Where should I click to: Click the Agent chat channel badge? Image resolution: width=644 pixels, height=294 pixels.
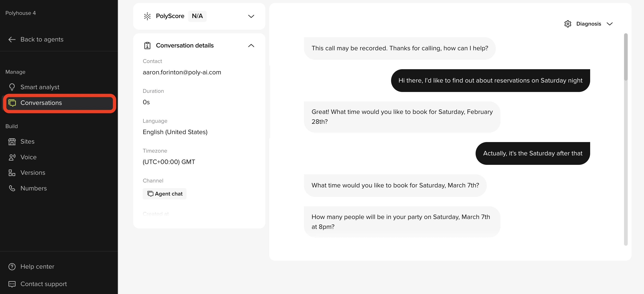pos(165,194)
